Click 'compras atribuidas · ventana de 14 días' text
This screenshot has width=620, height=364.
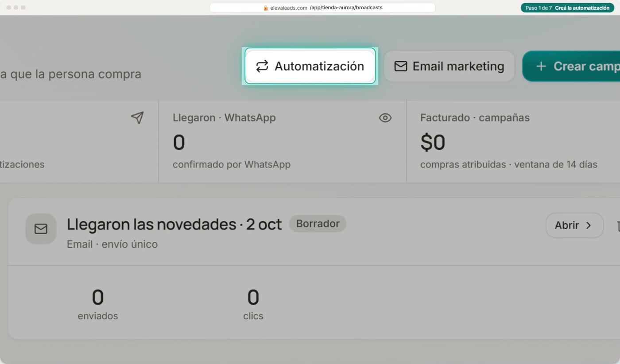click(509, 165)
